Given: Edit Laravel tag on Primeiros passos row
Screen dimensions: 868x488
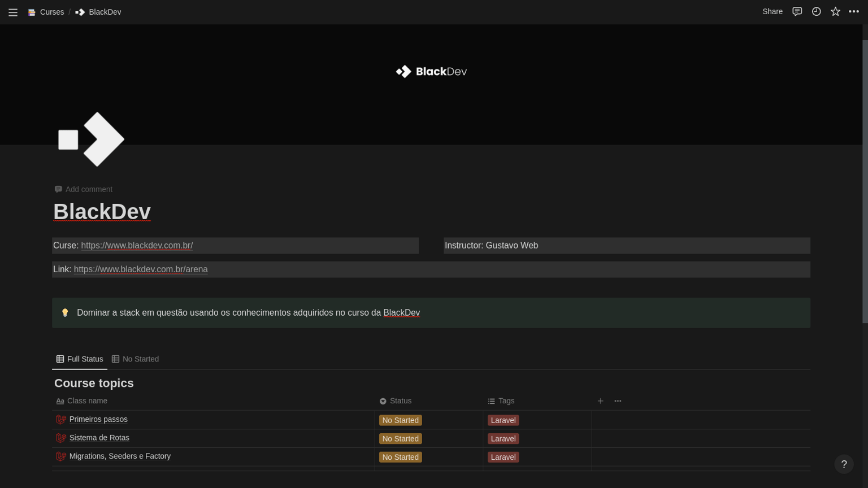Looking at the screenshot, I should (x=503, y=420).
